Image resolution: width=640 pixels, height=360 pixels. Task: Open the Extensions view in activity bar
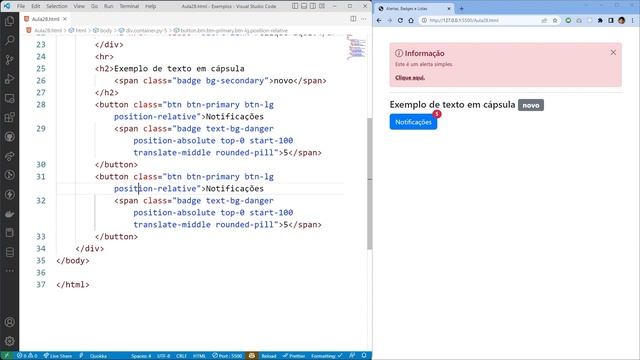(x=9, y=118)
